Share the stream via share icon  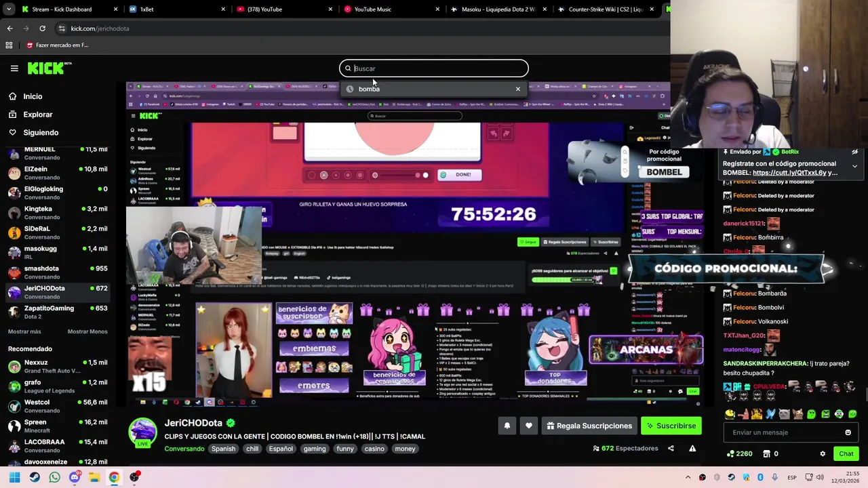pyautogui.click(x=671, y=448)
